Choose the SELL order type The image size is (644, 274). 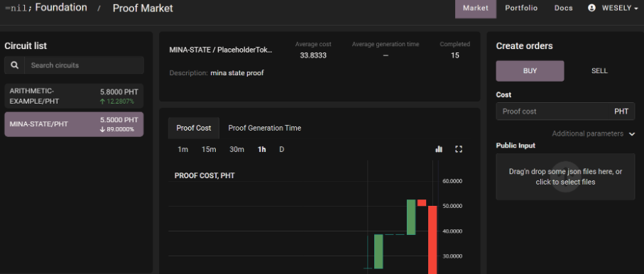click(599, 71)
